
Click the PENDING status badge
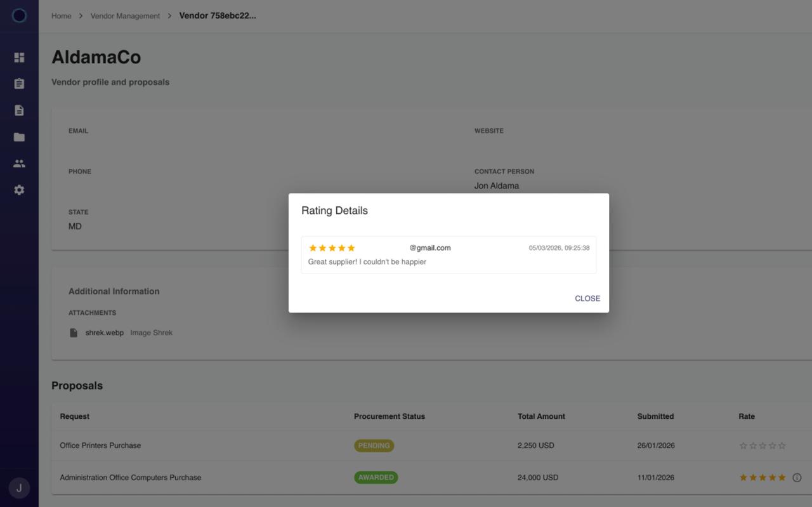click(374, 445)
